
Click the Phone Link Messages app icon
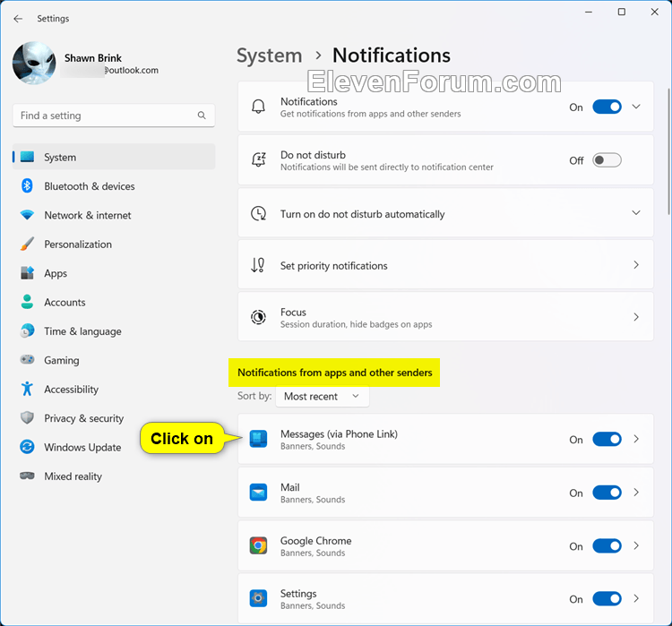pyautogui.click(x=258, y=439)
